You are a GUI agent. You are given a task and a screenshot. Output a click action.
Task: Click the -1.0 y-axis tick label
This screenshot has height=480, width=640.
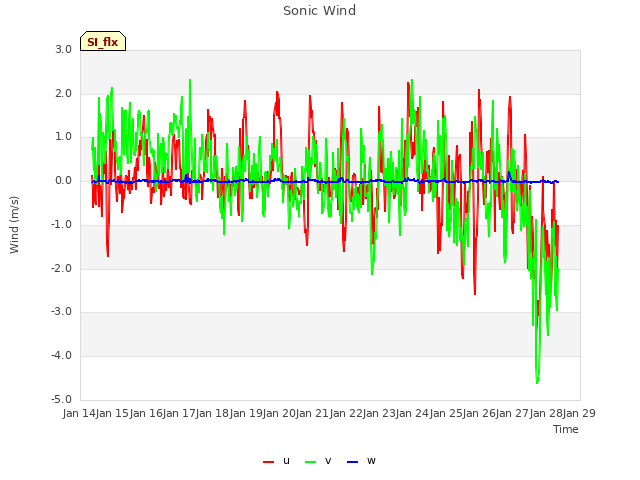[x=62, y=224]
